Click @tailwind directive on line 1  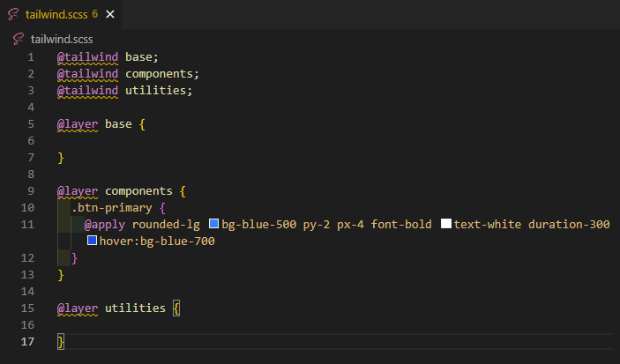(88, 57)
